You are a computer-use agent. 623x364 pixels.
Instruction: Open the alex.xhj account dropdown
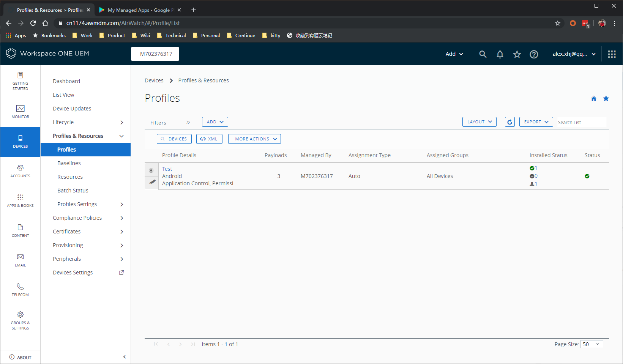574,54
